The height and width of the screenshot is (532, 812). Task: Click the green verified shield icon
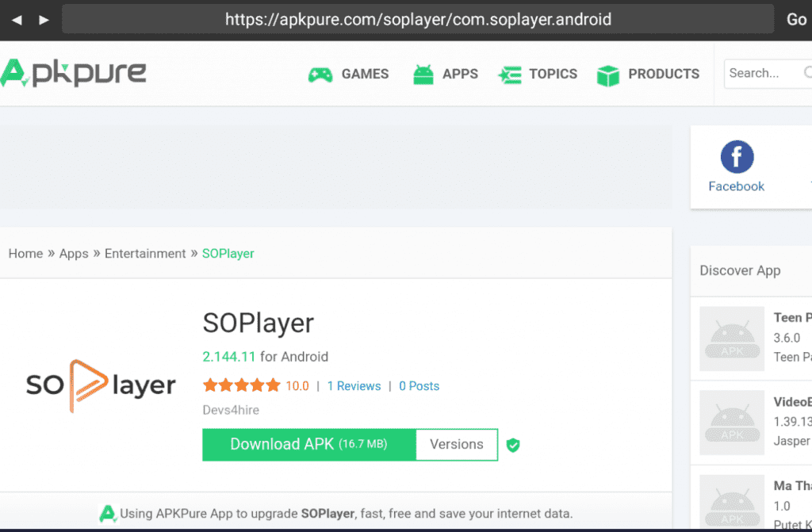click(x=513, y=445)
